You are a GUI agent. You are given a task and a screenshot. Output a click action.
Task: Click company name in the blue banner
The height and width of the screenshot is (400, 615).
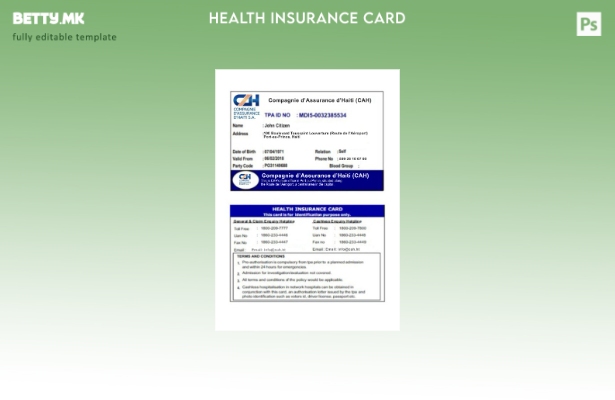tap(315, 176)
